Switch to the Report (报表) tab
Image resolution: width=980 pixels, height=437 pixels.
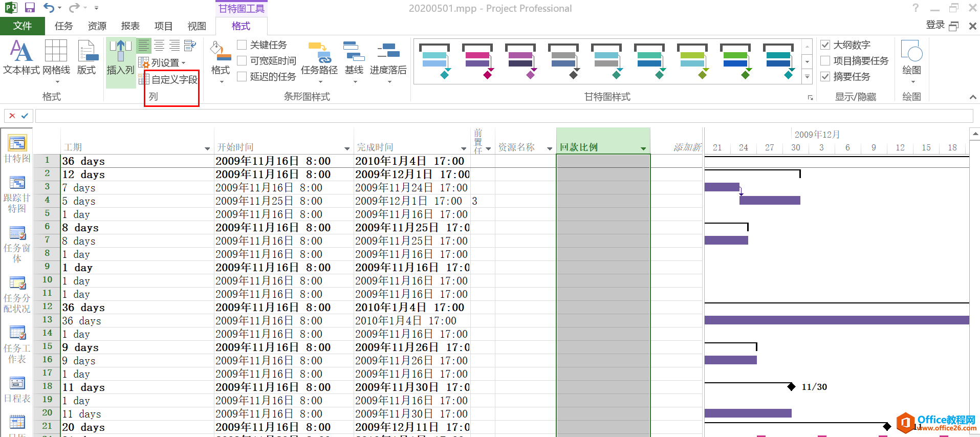130,26
